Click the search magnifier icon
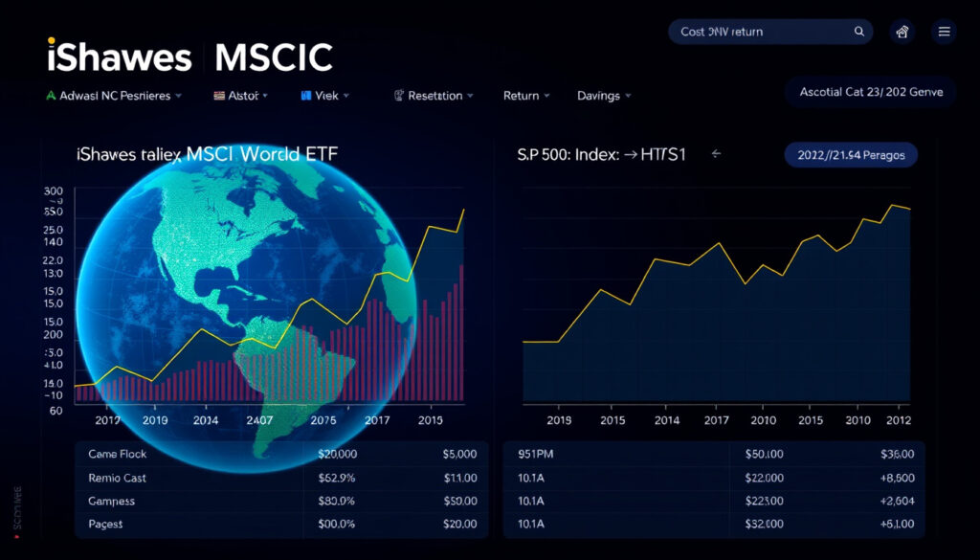980x560 pixels. pos(859,32)
